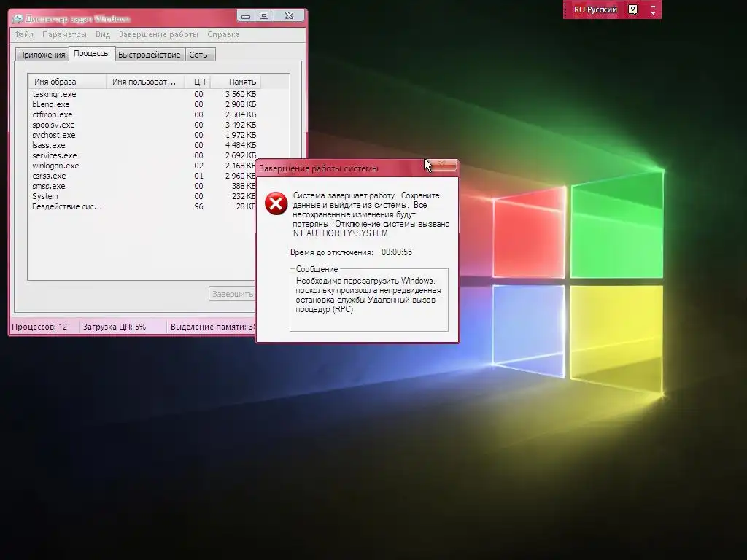Viewport: 747px width, 560px height.
Task: Click Загрузка ЦП: 5% in status bar
Action: pyautogui.click(x=115, y=327)
